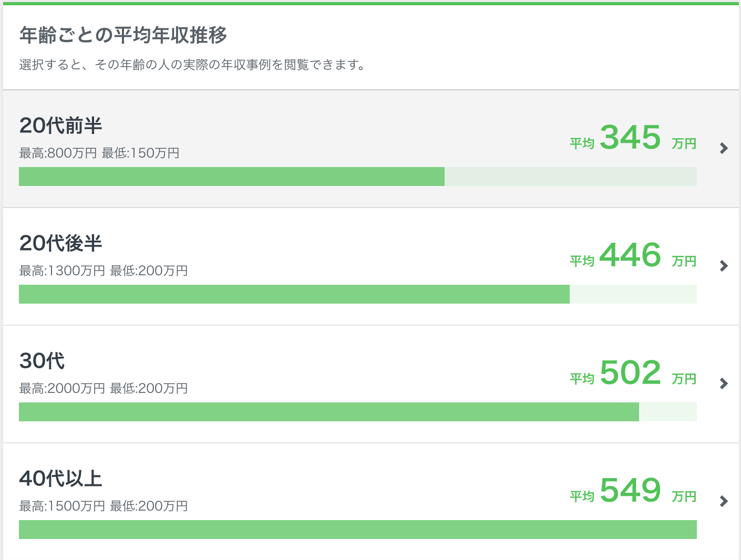
Task: Click the 年齢ごとの平均年収推移 section title
Action: tap(123, 35)
